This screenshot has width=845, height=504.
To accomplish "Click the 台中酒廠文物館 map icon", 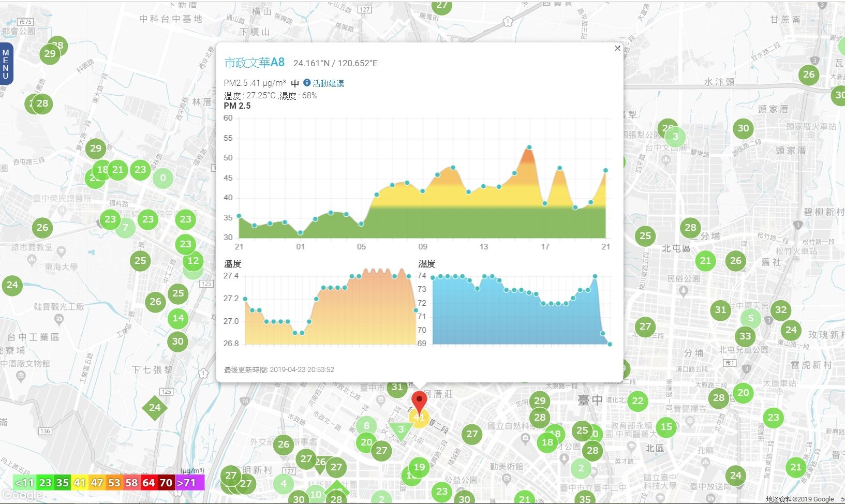I will point(21,376).
